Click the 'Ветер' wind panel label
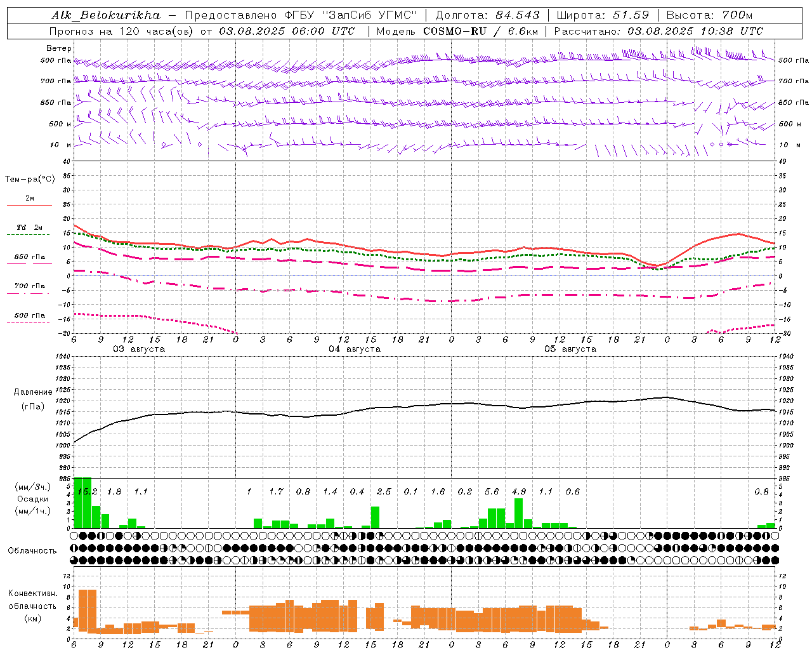Image resolution: width=812 pixels, height=650 pixels. click(x=59, y=48)
